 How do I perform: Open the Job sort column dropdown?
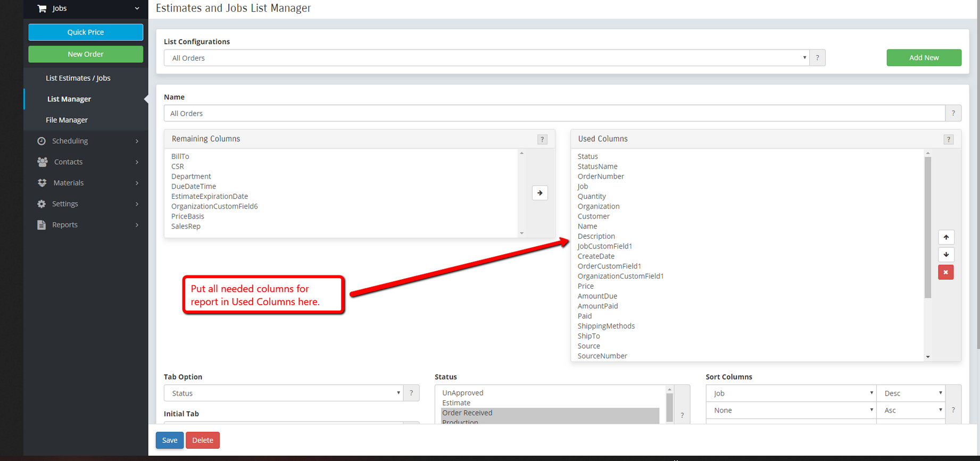pyautogui.click(x=791, y=393)
